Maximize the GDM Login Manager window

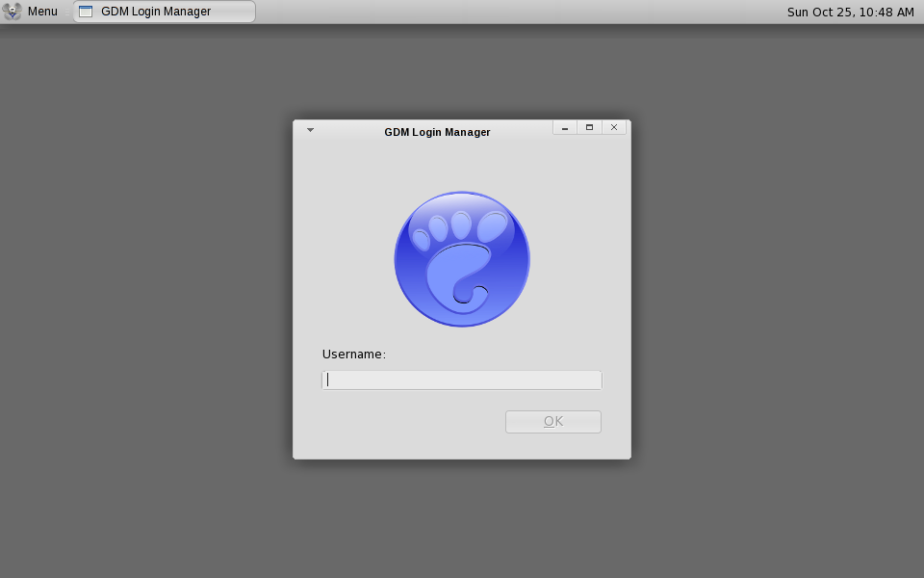(589, 127)
